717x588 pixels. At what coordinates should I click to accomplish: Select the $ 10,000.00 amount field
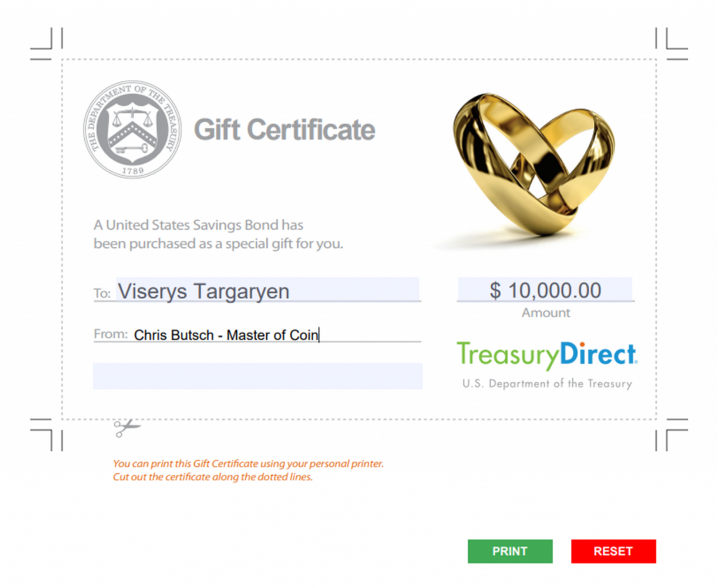click(x=545, y=290)
